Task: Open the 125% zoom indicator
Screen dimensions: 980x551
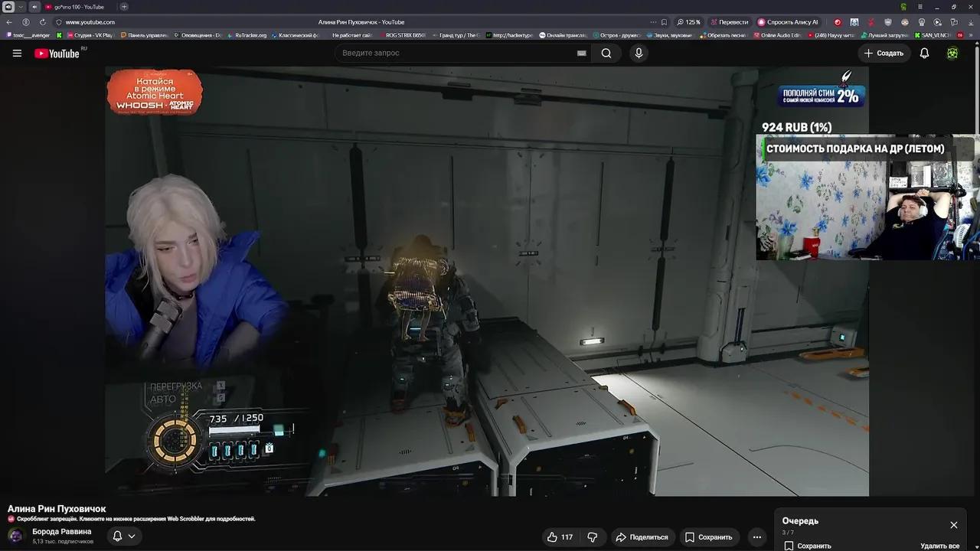Action: (689, 22)
